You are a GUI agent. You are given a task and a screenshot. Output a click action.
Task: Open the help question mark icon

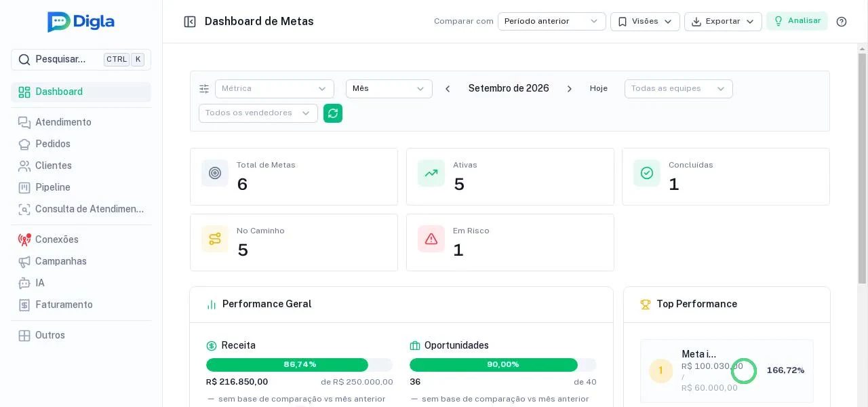coord(842,22)
